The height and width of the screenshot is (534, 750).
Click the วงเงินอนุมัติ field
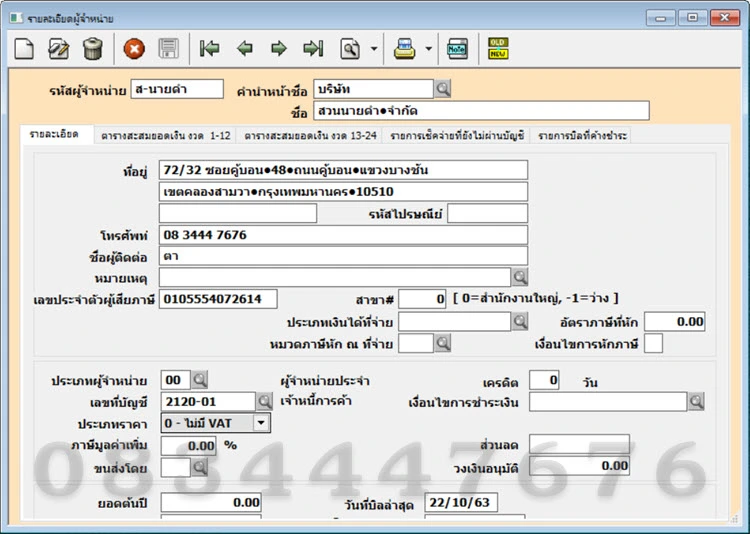coord(579,466)
